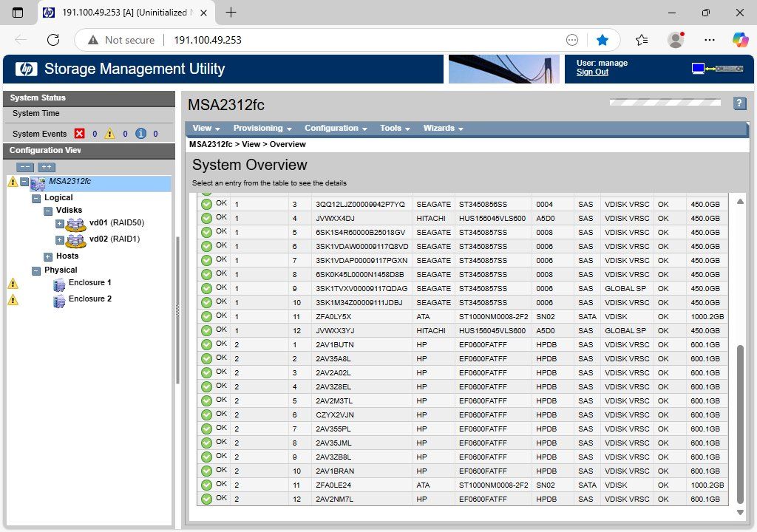Open the tab actions menu icon
757x532 pixels.
18,13
